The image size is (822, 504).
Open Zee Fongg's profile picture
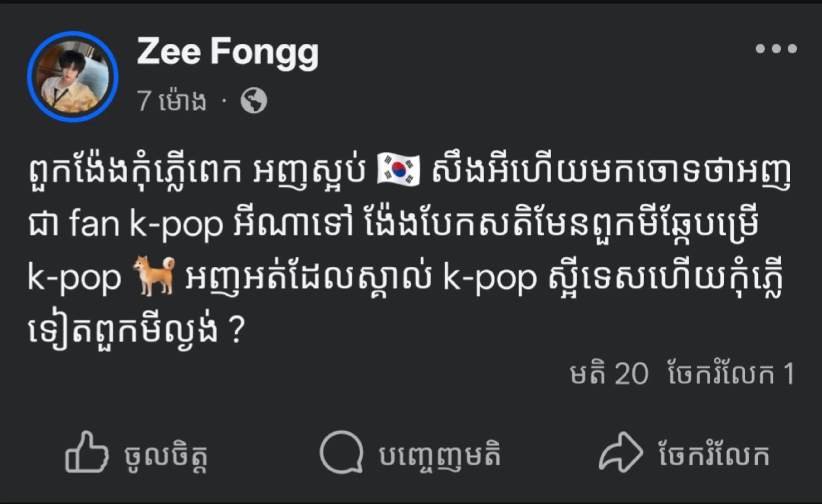[73, 77]
